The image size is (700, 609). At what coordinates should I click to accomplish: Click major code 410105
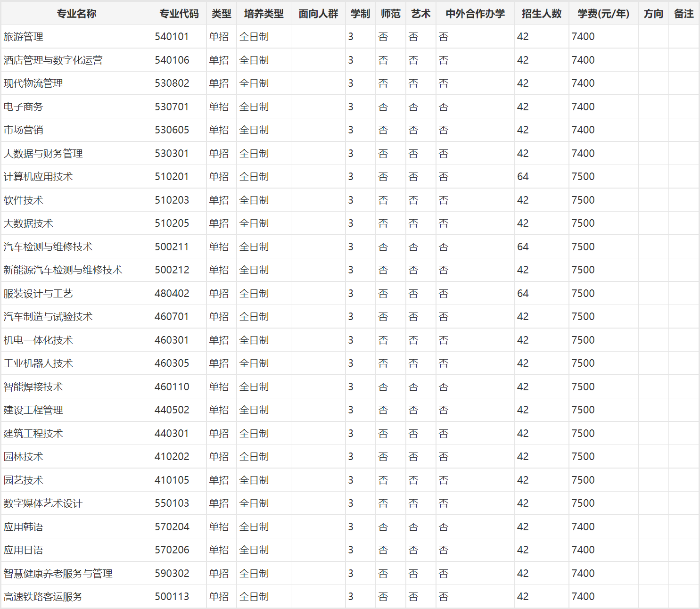[172, 480]
